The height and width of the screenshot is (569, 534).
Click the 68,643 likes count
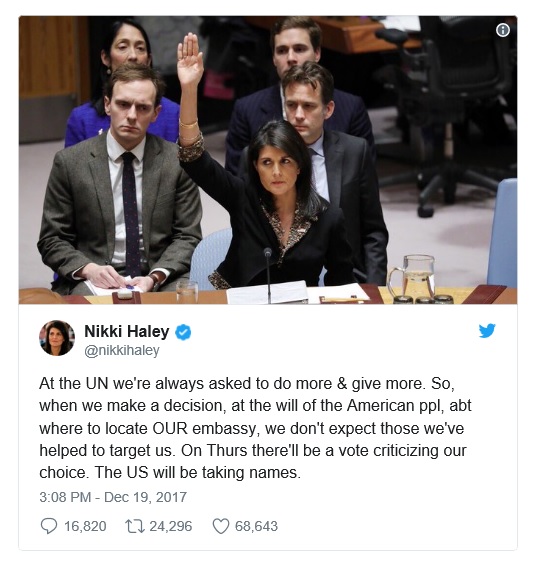(256, 526)
